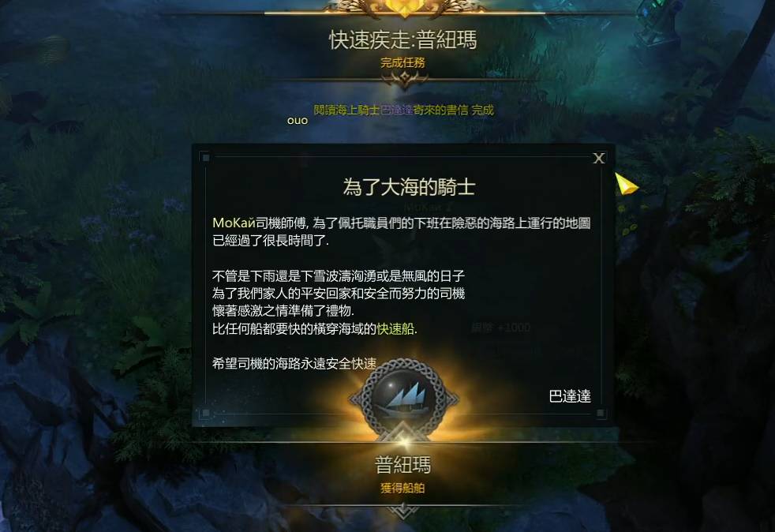Viewport: 775px width, 532px height.
Task: Click the 完成任務 status label
Action: [x=402, y=63]
